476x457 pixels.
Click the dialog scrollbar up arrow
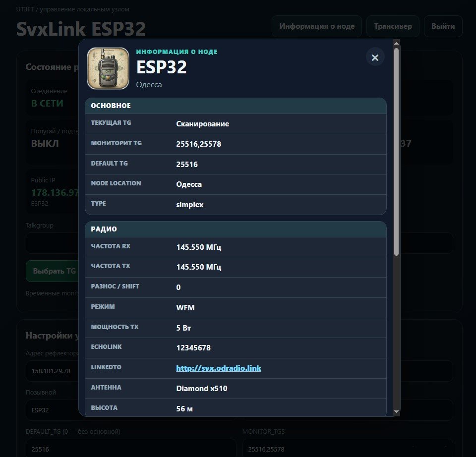point(396,44)
